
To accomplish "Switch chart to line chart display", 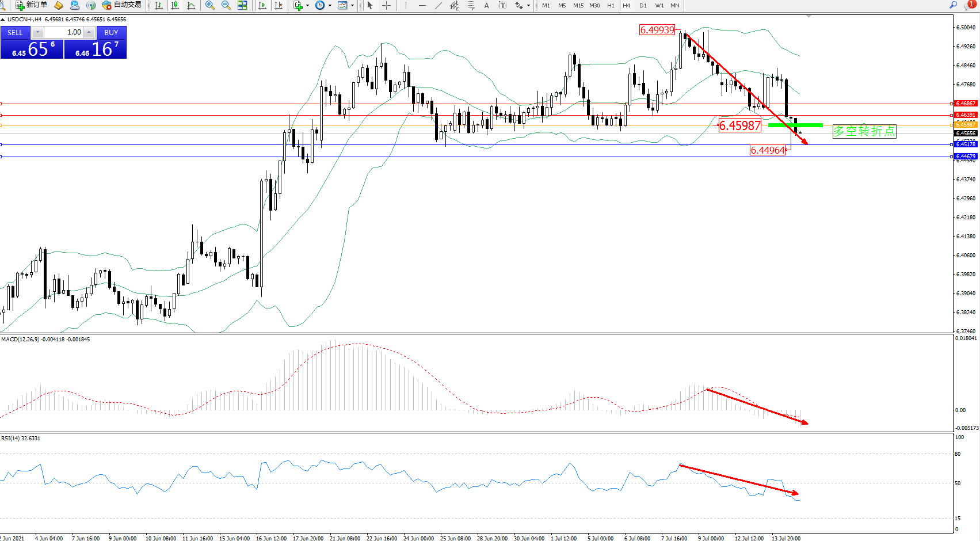I will pyautogui.click(x=191, y=5).
